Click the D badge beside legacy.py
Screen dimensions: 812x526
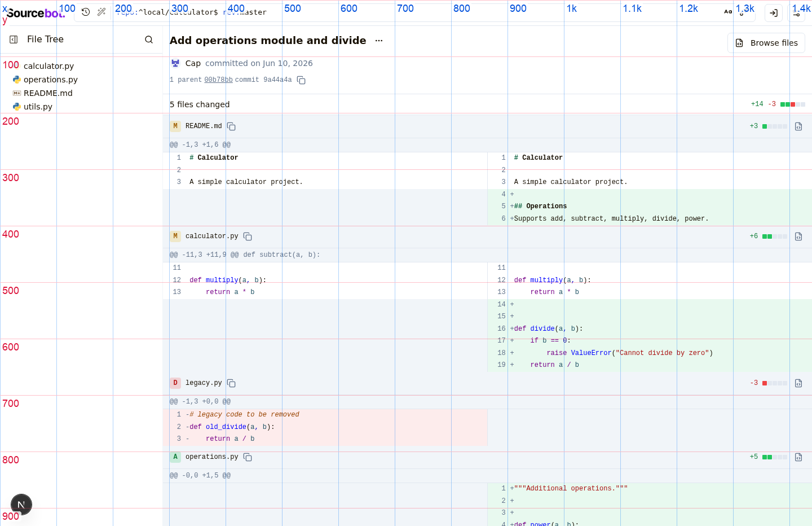175,383
